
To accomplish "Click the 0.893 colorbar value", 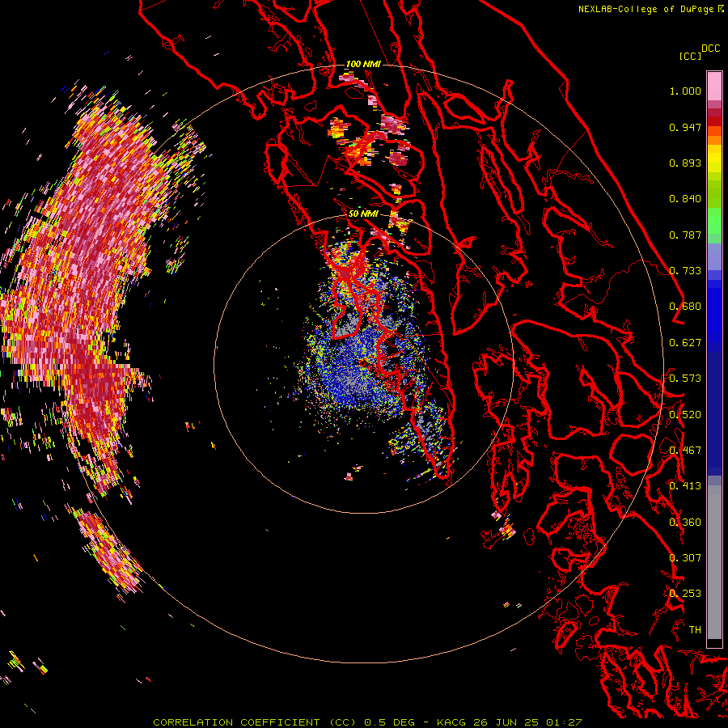I will coord(685,163).
